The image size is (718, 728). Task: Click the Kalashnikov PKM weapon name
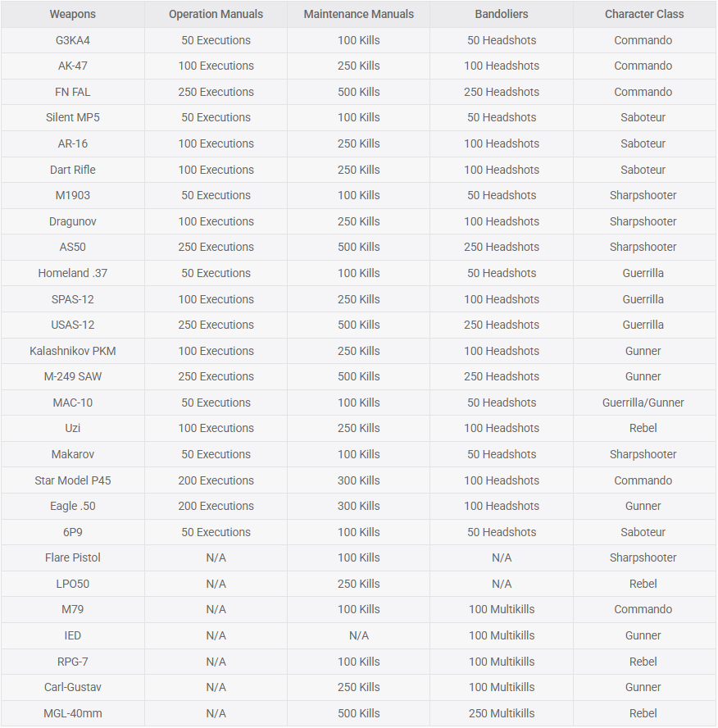click(x=72, y=351)
